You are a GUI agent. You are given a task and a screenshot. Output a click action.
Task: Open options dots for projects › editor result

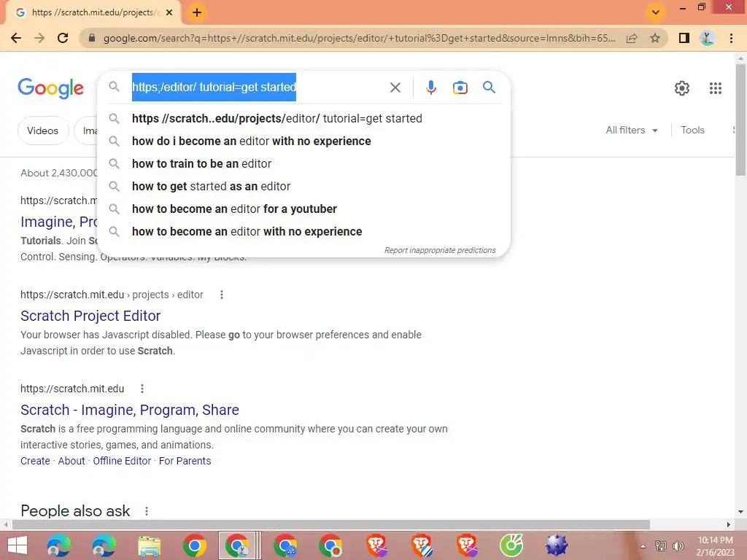[x=222, y=295]
